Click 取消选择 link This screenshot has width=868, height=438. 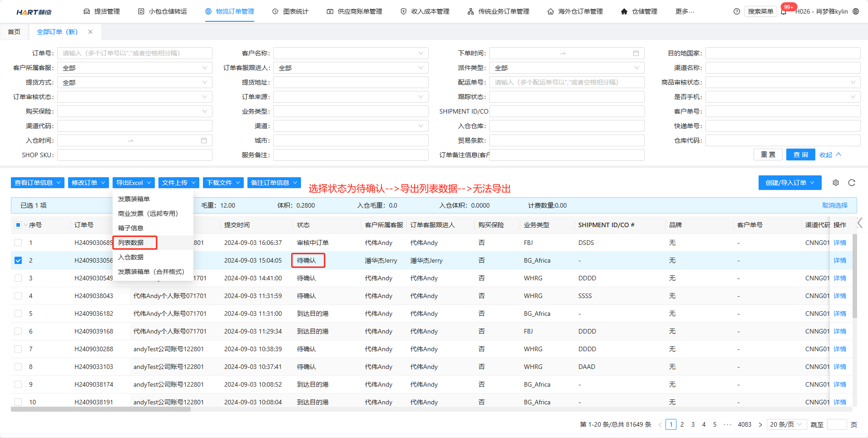click(x=834, y=205)
